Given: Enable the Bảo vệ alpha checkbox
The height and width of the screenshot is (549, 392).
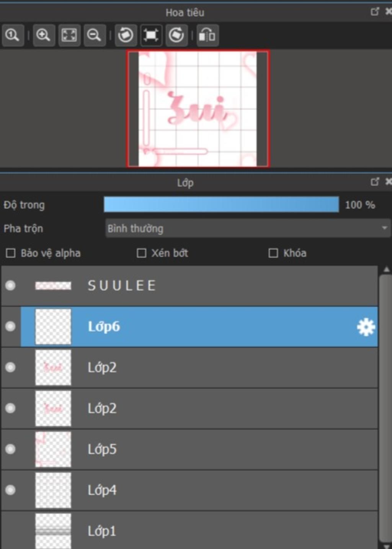Looking at the screenshot, I should [11, 253].
